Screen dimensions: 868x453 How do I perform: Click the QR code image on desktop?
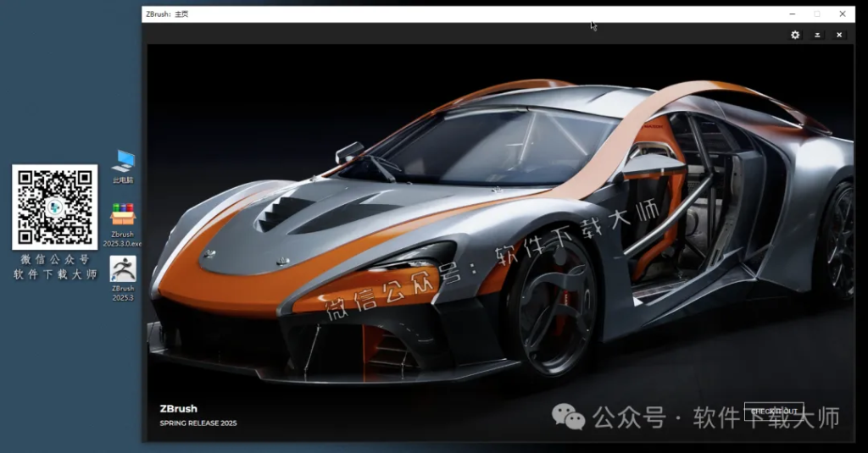(55, 207)
